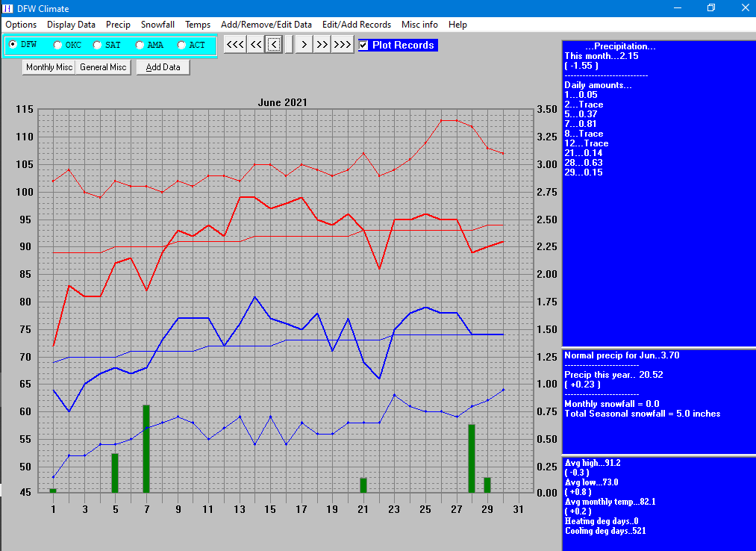Image resolution: width=756 pixels, height=551 pixels.
Task: Click the 'Avg high...91.2' line
Action: [593, 463]
